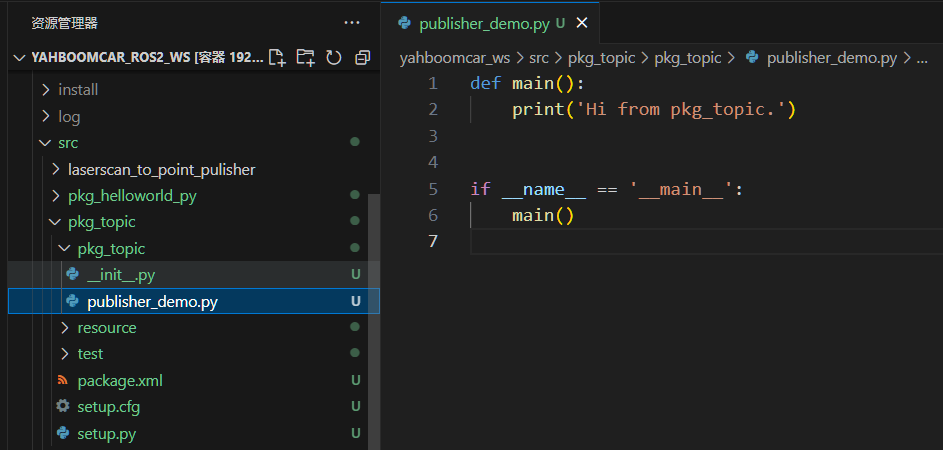Switch to the publisher_demo.py tab
The width and height of the screenshot is (943, 450).
[484, 23]
